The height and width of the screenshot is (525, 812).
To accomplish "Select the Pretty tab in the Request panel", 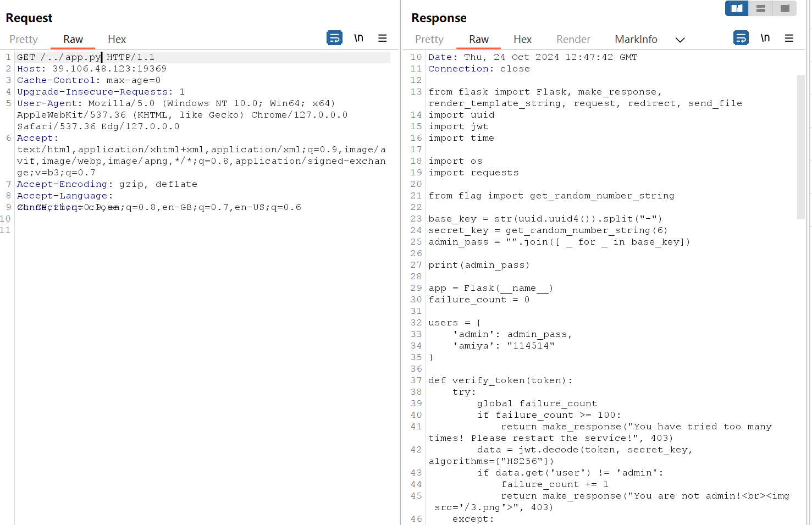I will click(24, 39).
